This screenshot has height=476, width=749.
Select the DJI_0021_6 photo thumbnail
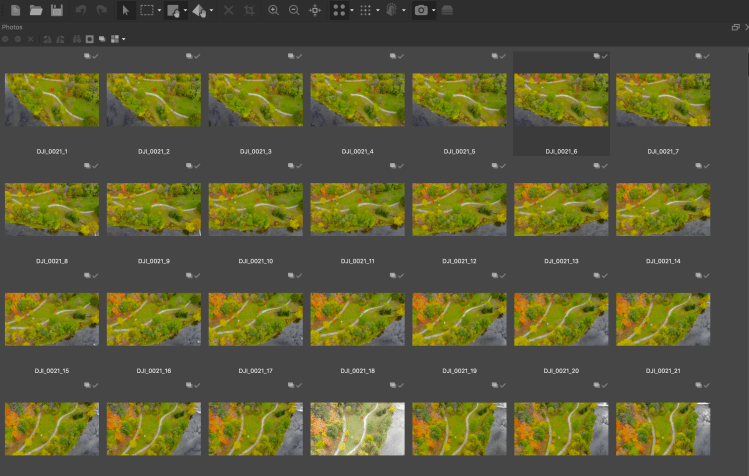click(x=561, y=100)
